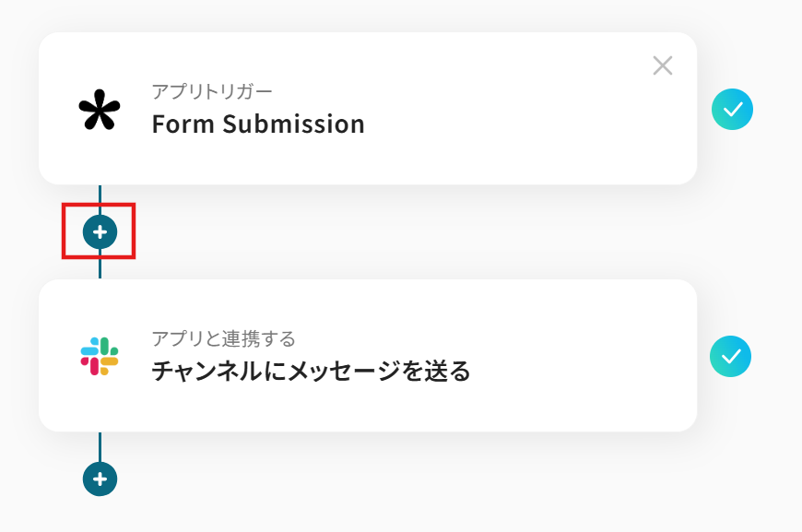Viewport: 802px width, 532px height.
Task: Open the Form Submission title
Action: point(258,124)
